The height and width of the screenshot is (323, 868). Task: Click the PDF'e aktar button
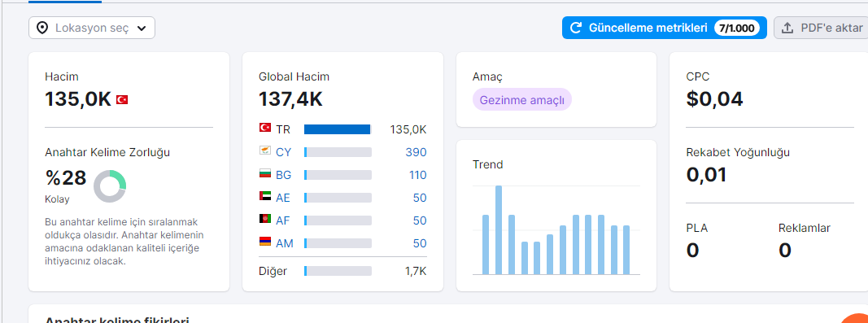tap(821, 28)
